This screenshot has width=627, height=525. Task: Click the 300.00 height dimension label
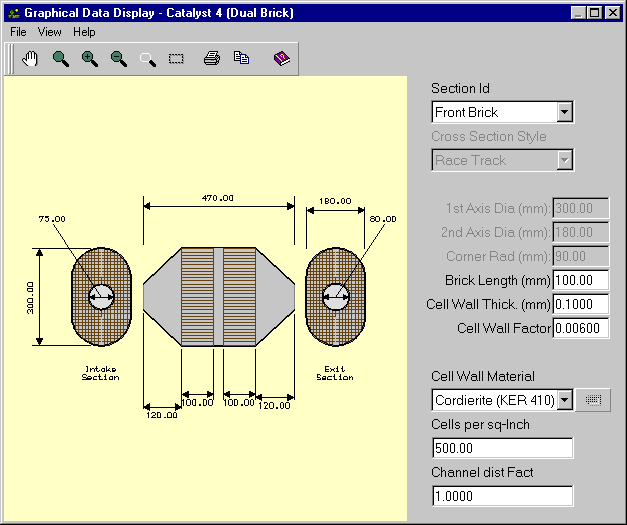pyautogui.click(x=30, y=298)
